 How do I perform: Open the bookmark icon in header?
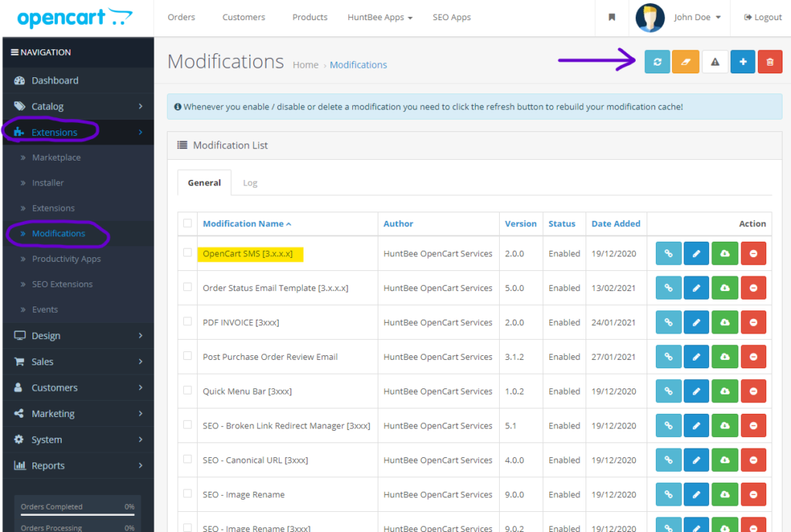click(612, 18)
